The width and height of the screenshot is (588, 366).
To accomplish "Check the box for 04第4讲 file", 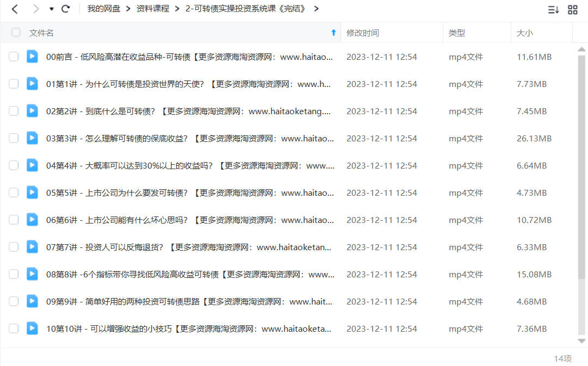I will (x=14, y=165).
